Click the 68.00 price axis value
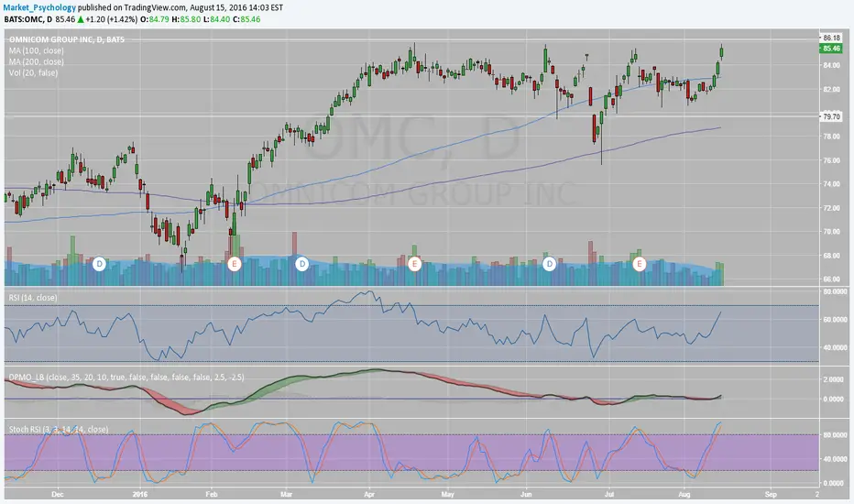Screen dimensions: 854x504 click(831, 256)
